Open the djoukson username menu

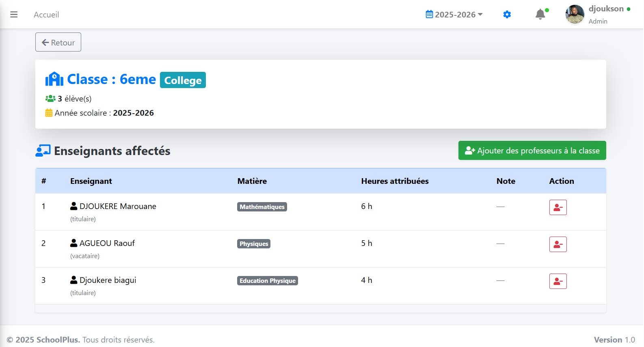[606, 9]
